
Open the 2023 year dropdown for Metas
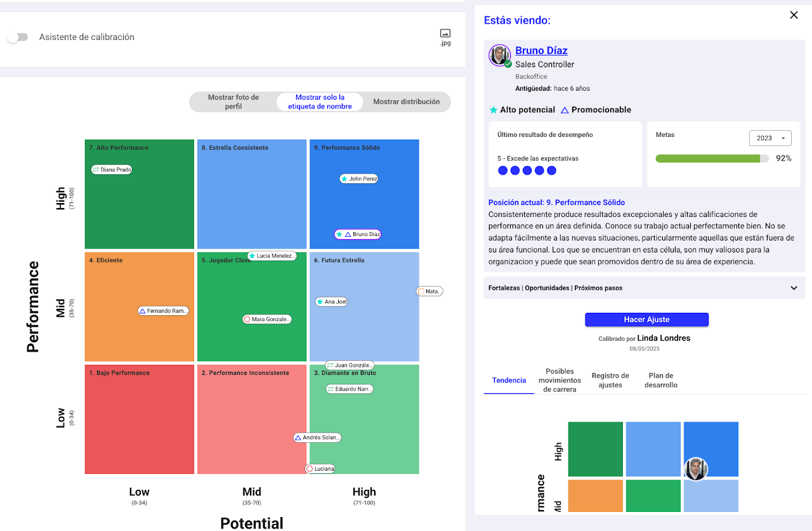[770, 138]
